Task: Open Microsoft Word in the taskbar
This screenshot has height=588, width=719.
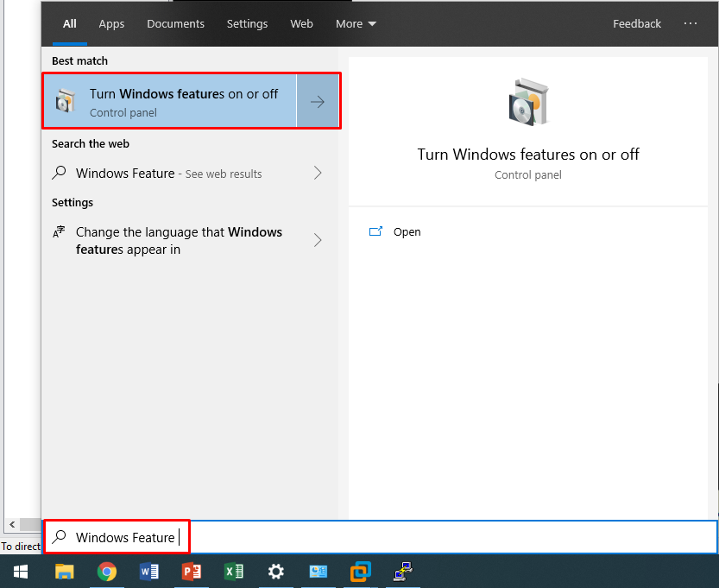Action: (x=148, y=572)
